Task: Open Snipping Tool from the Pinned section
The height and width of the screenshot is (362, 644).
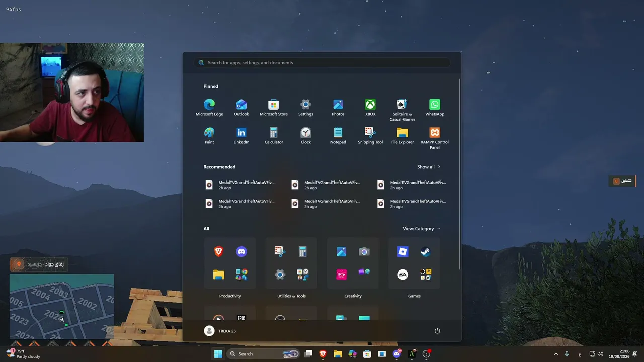Action: point(370,135)
